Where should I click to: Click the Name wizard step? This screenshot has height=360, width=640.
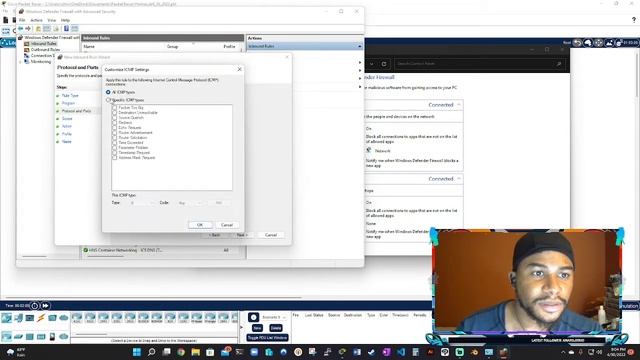[67, 142]
